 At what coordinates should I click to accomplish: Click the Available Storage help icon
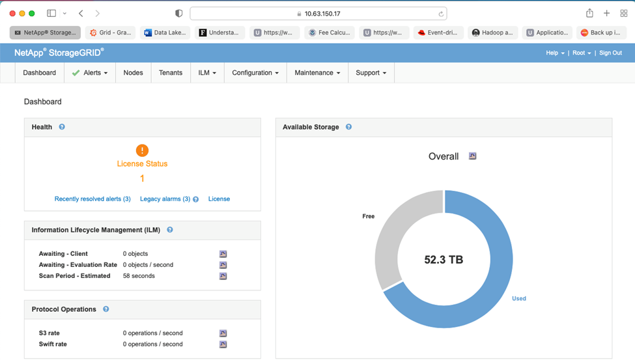348,127
